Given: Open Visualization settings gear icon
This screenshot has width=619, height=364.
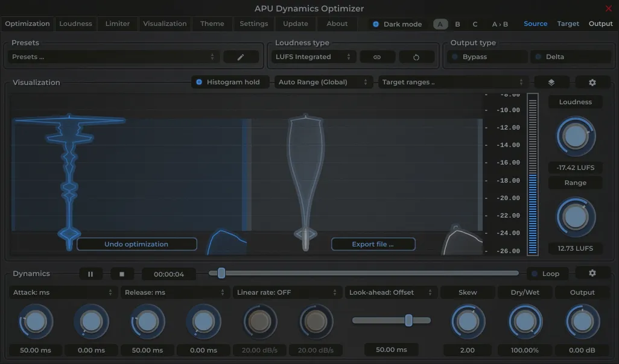Looking at the screenshot, I should tap(592, 82).
